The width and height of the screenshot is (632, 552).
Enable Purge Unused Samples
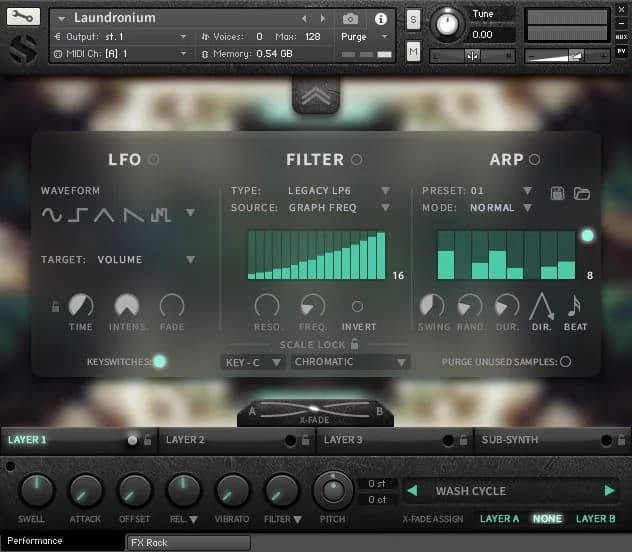[x=566, y=361]
